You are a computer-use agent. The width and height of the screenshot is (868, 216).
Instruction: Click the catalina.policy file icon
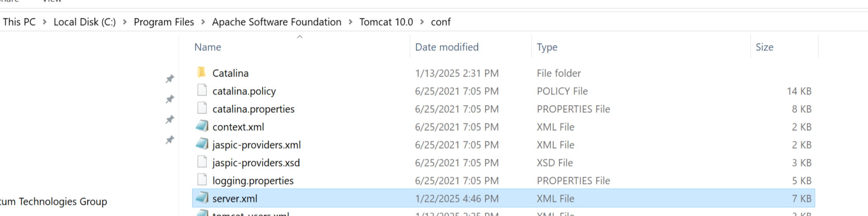click(202, 90)
